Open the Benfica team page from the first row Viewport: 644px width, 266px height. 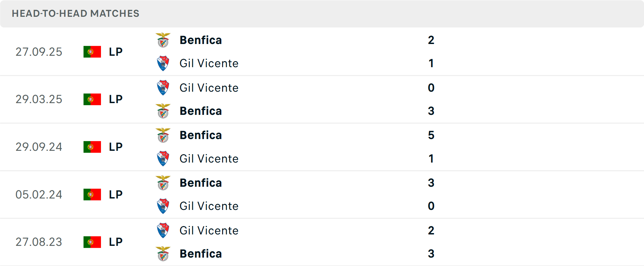pos(201,40)
